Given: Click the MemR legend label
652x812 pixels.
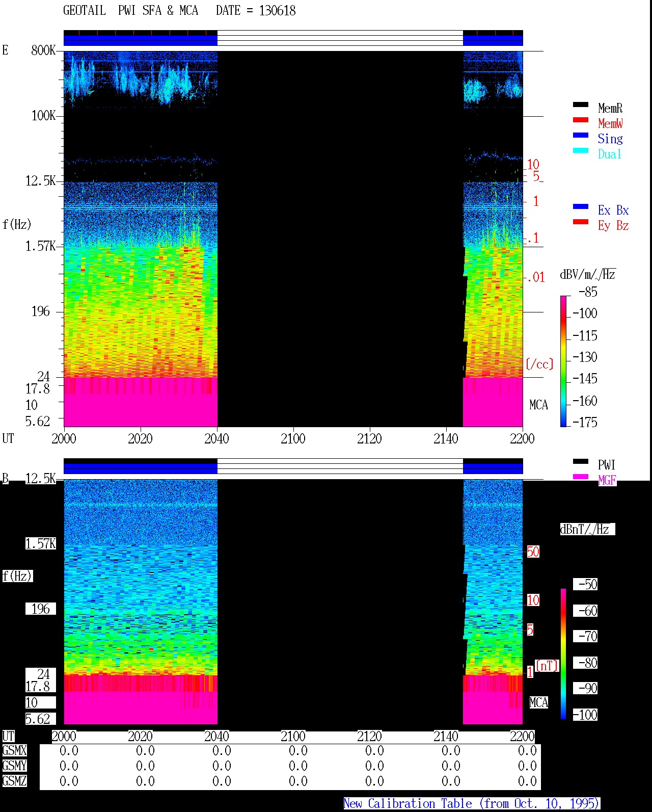Looking at the screenshot, I should coord(610,108).
